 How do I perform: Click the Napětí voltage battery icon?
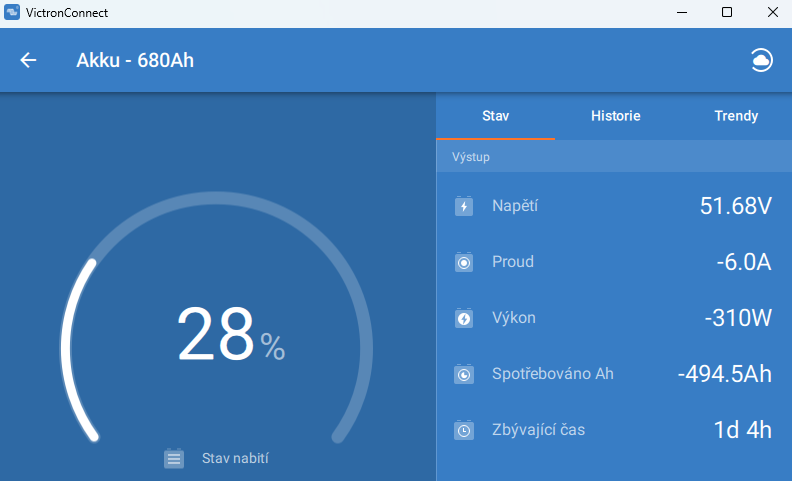464,207
